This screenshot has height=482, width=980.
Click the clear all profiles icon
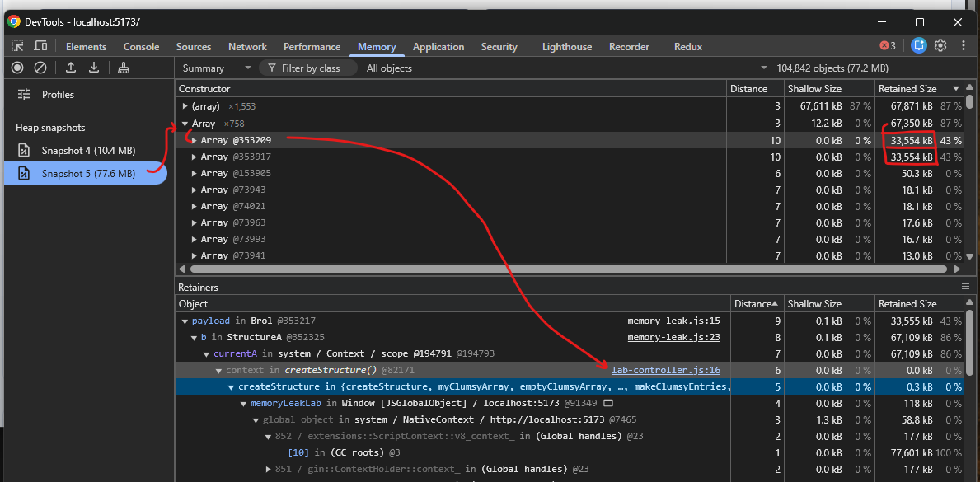tap(40, 68)
